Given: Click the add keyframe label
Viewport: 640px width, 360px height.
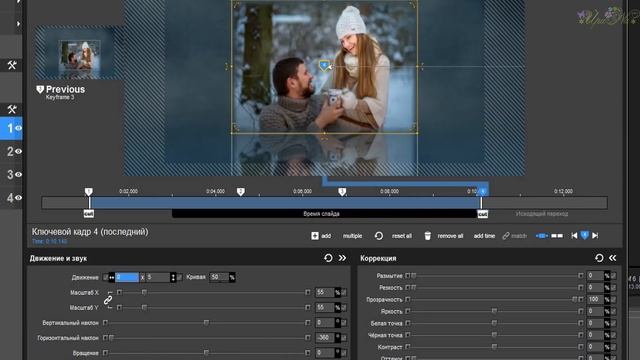Looking at the screenshot, I should 326,236.
